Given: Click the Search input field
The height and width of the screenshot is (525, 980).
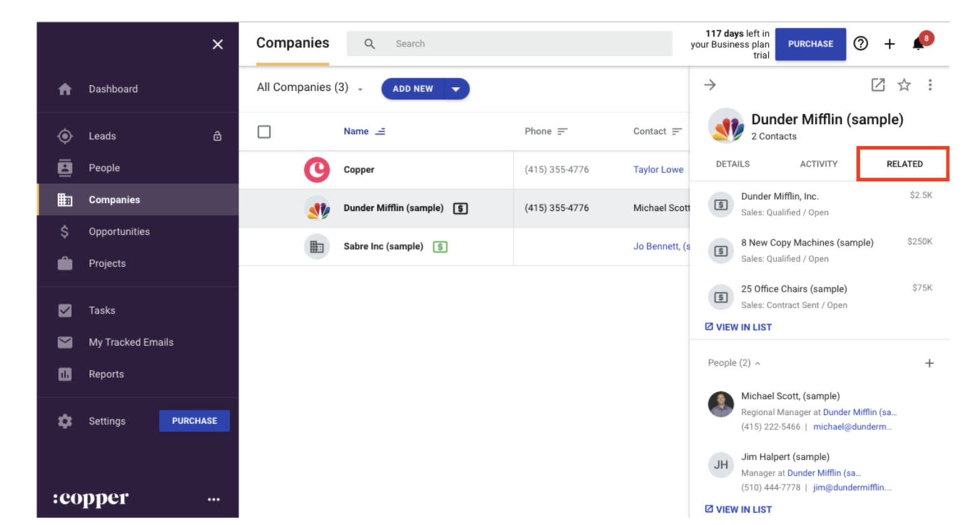Looking at the screenshot, I should (509, 44).
